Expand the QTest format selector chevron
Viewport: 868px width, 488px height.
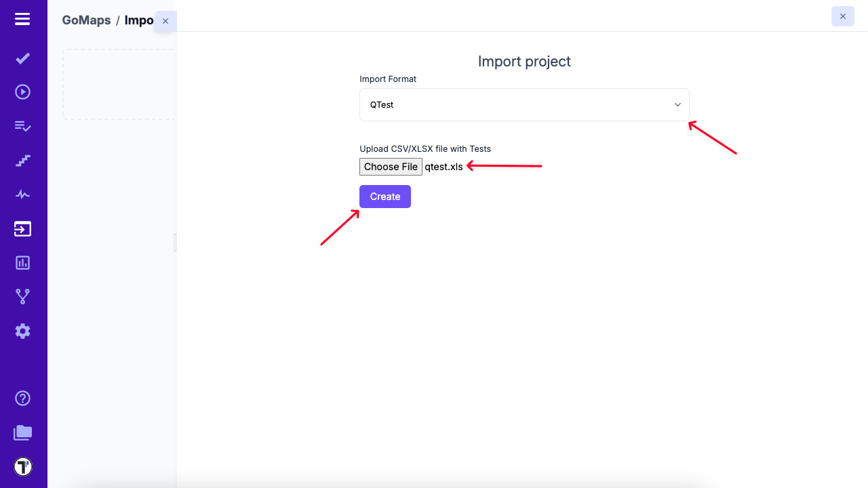[x=677, y=104]
